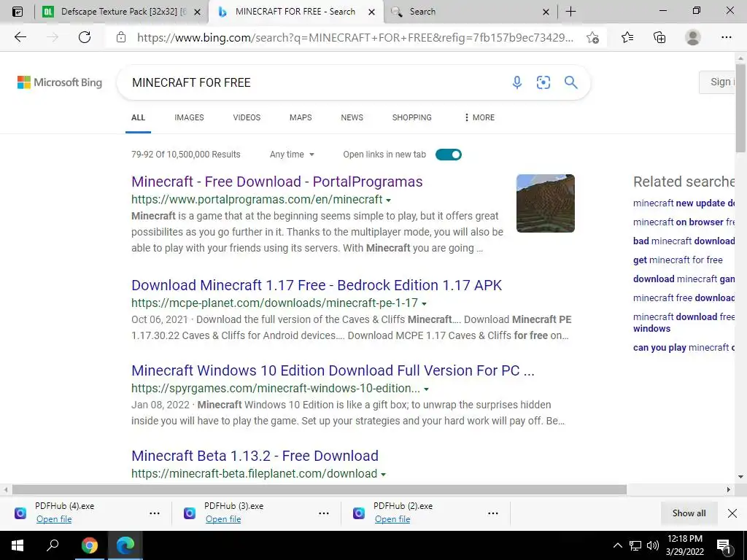
Task: Click the lock site info icon
Action: coord(121,37)
